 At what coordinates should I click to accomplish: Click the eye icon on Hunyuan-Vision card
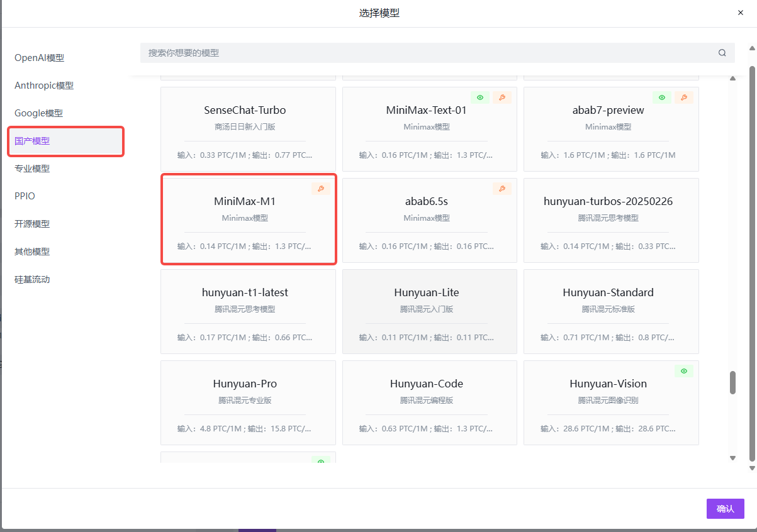pos(684,371)
